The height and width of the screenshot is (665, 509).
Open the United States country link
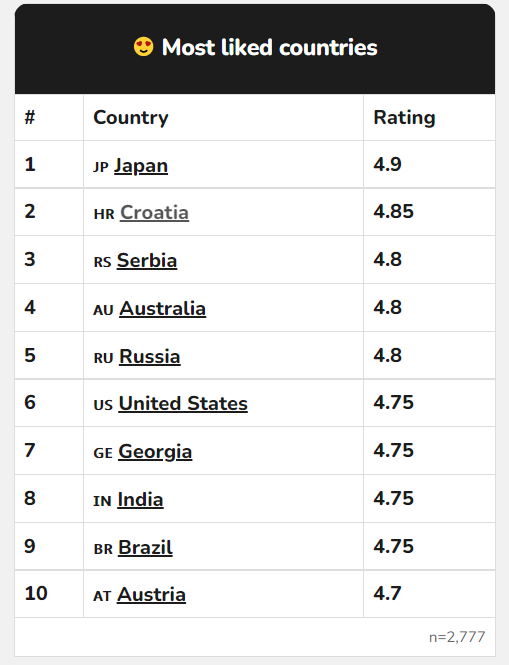(183, 403)
